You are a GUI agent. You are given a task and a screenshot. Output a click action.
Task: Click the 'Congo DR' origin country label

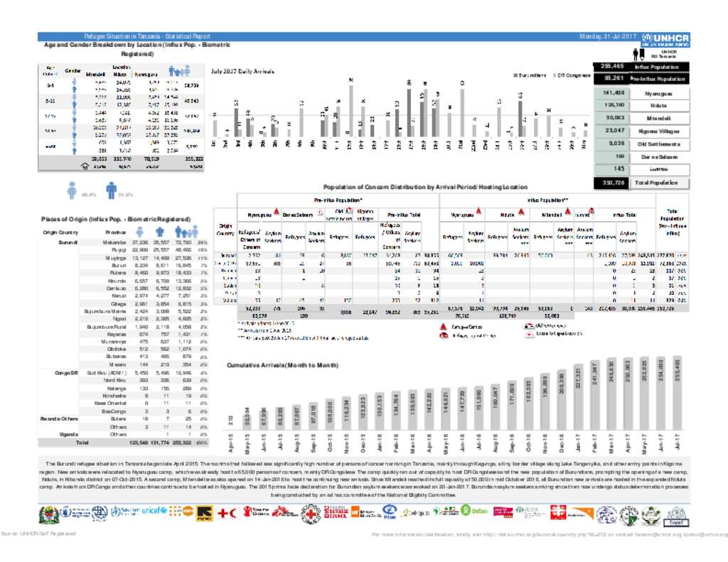coord(66,373)
